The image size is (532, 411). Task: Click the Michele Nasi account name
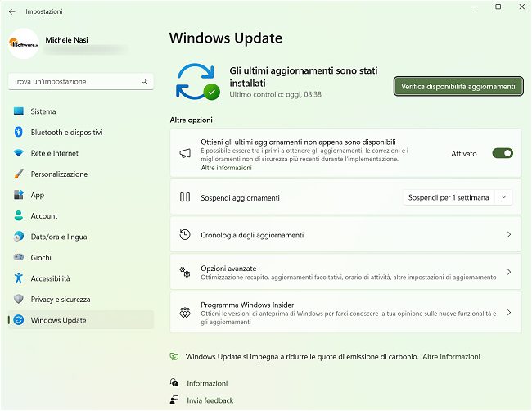coord(67,40)
